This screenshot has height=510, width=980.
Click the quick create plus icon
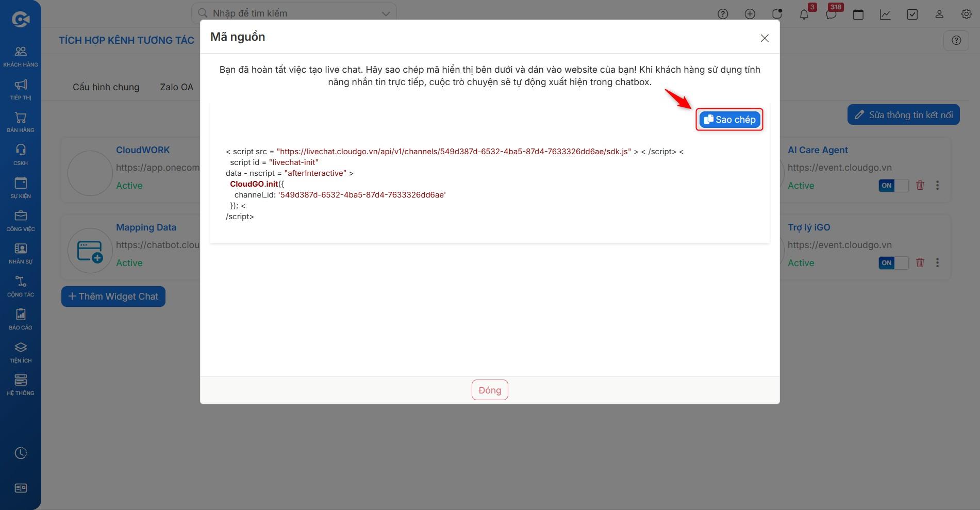click(750, 14)
